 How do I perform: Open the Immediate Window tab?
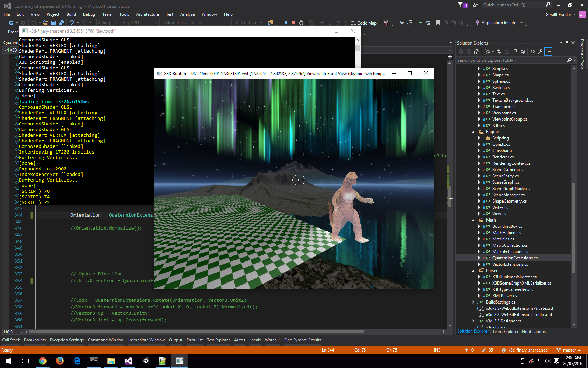[x=146, y=340]
